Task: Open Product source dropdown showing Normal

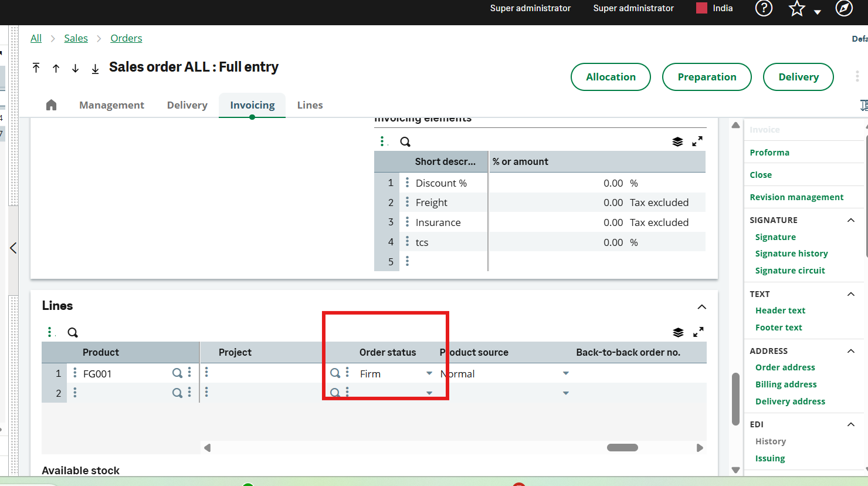Action: 565,373
